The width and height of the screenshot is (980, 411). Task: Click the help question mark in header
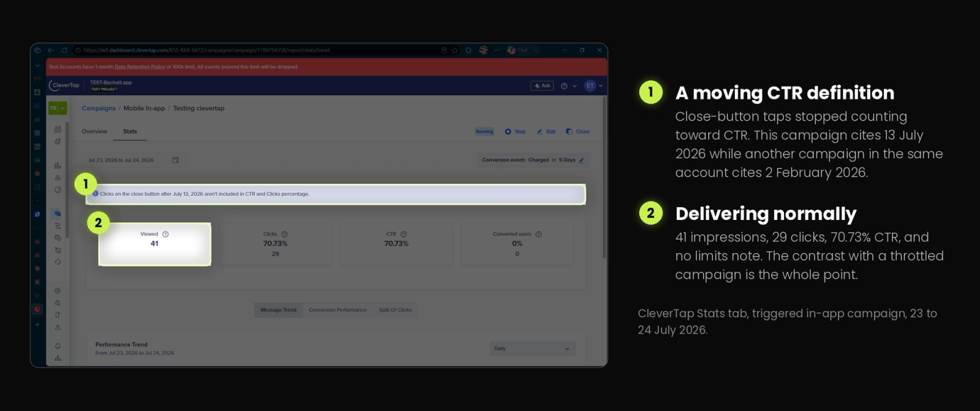click(564, 86)
